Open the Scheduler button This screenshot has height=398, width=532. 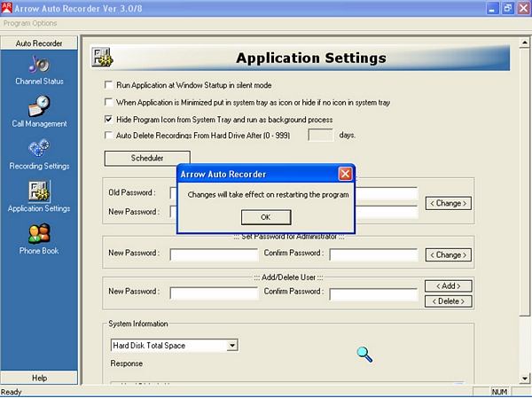pos(147,158)
